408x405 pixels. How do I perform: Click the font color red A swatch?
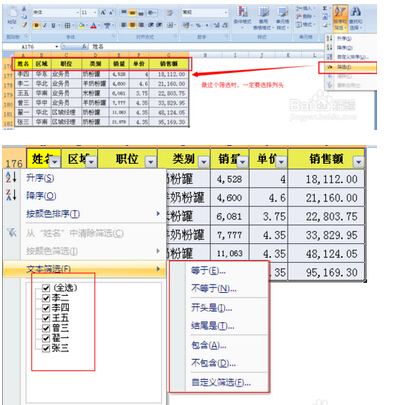tap(94, 25)
